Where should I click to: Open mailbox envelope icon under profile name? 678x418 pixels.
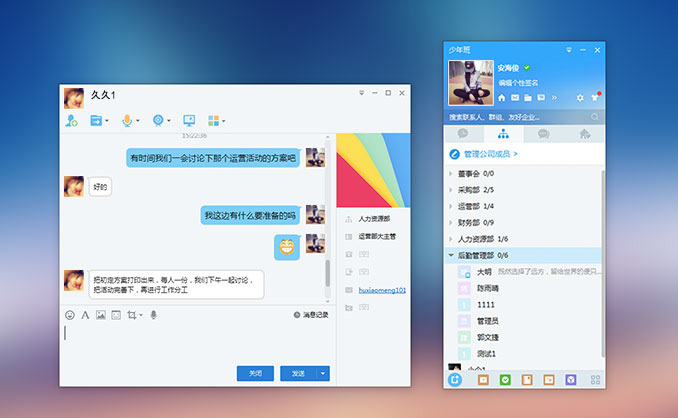516,98
